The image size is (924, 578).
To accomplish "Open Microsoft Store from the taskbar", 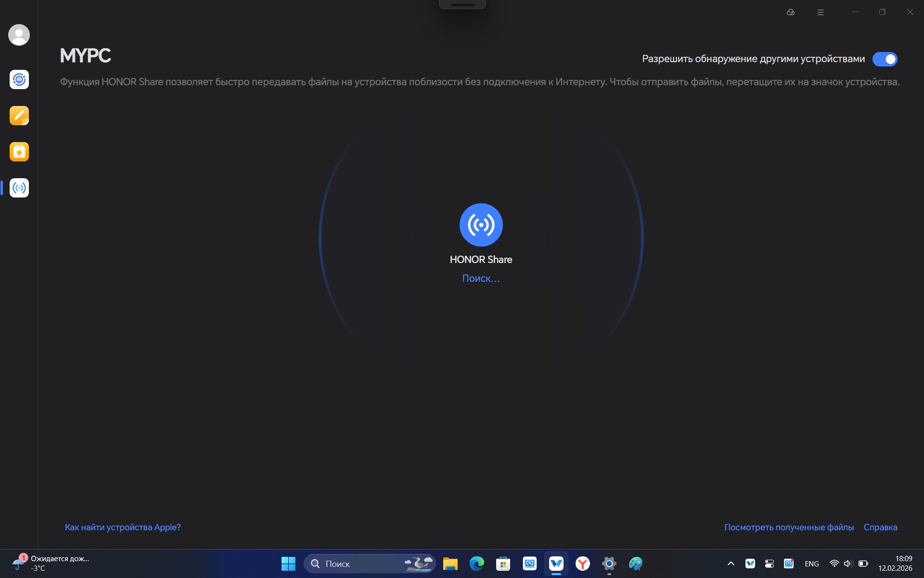I will tap(503, 564).
